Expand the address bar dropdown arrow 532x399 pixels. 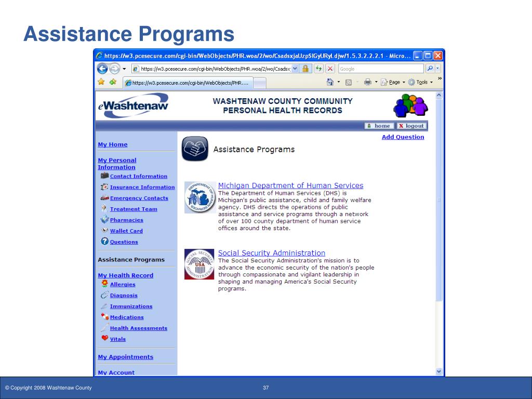coord(295,69)
